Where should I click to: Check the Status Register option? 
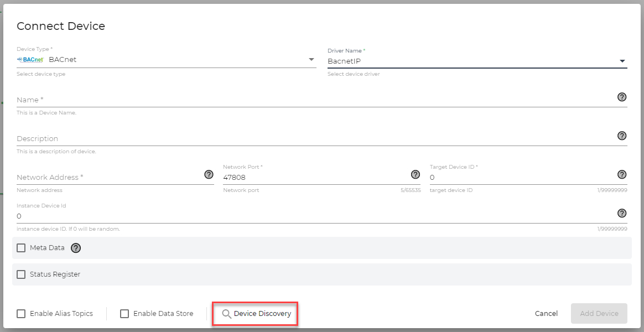click(x=21, y=274)
